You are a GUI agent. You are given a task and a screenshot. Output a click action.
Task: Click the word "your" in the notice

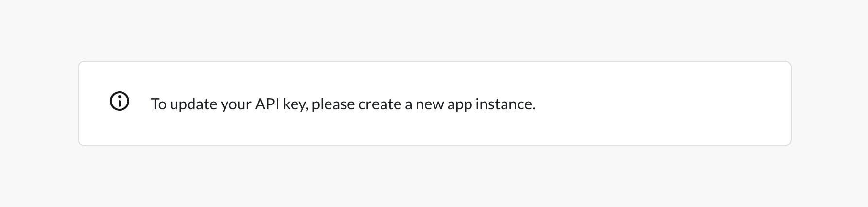pos(236,105)
